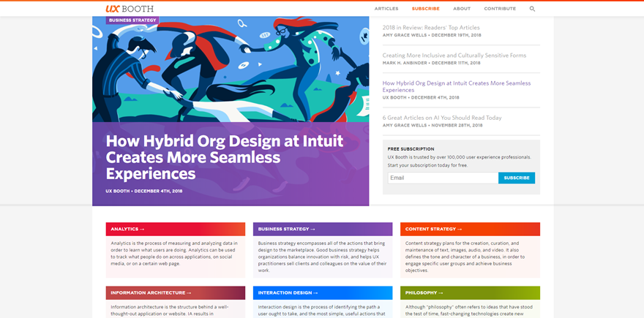Screen dimensions: 644x318
Task: Focus the Email subscription field
Action: click(443, 178)
